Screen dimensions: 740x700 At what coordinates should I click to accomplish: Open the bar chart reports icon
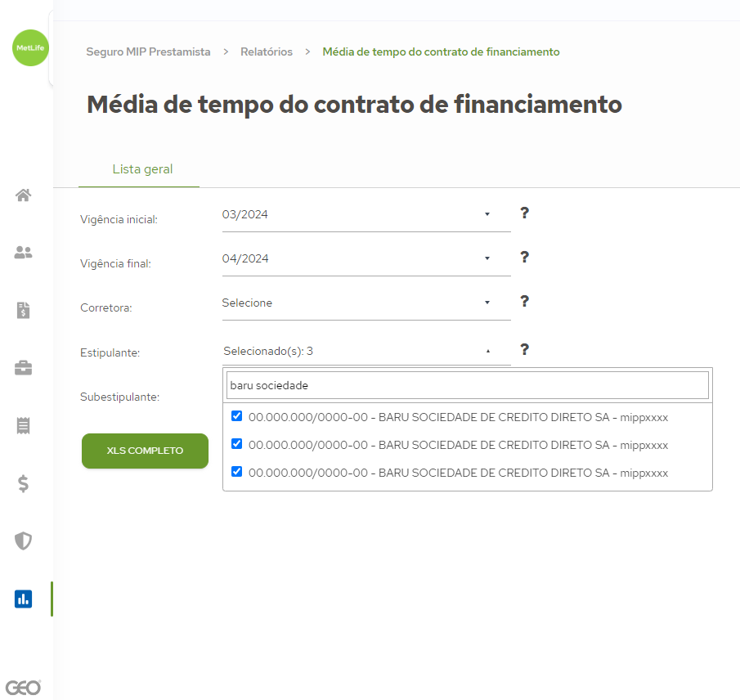tap(23, 599)
